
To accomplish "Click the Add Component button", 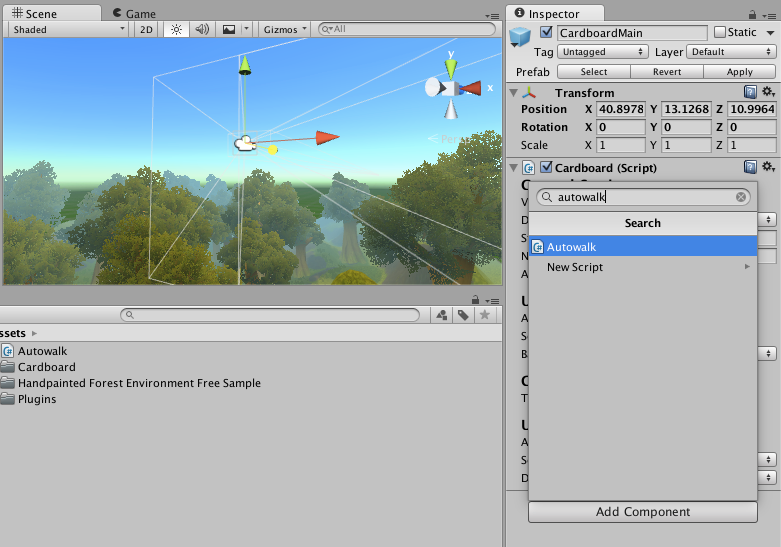I will [643, 512].
